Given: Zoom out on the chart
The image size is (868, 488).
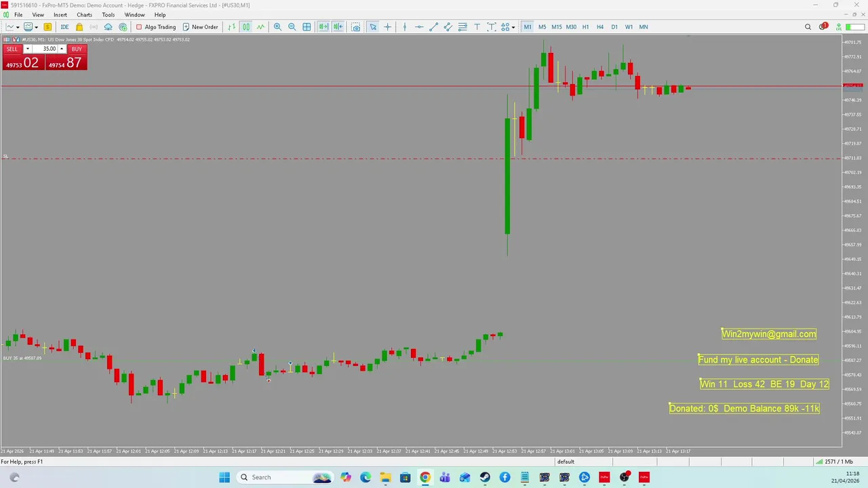Looking at the screenshot, I should (x=292, y=27).
